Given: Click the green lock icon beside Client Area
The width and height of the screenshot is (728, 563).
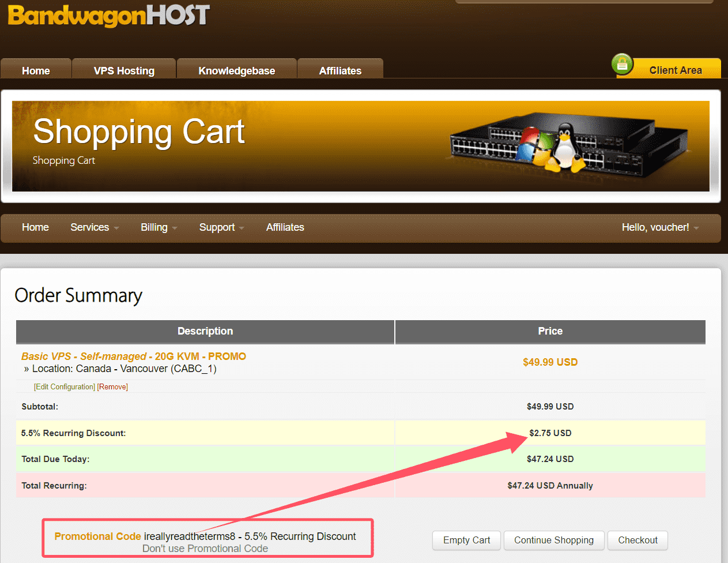Looking at the screenshot, I should pyautogui.click(x=623, y=65).
